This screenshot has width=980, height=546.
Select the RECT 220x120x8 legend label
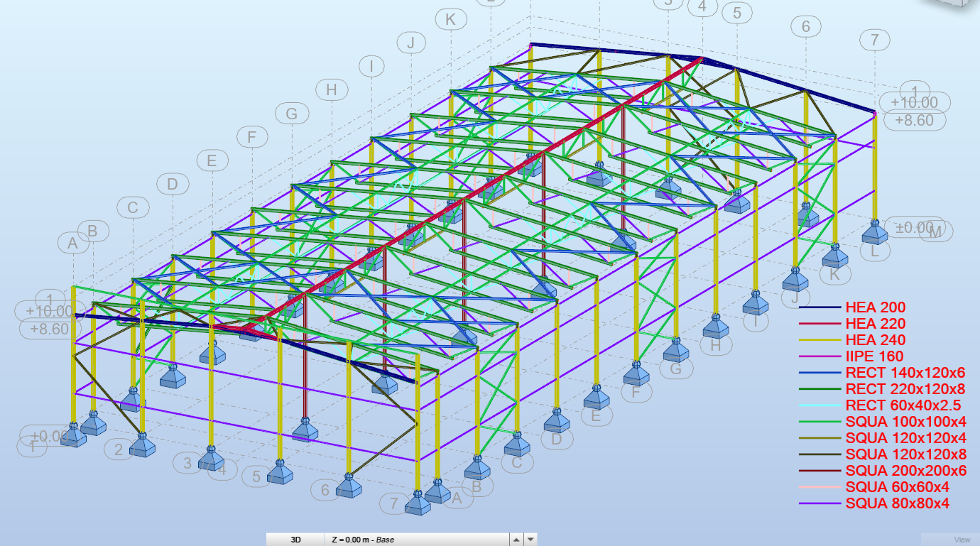[x=905, y=389]
